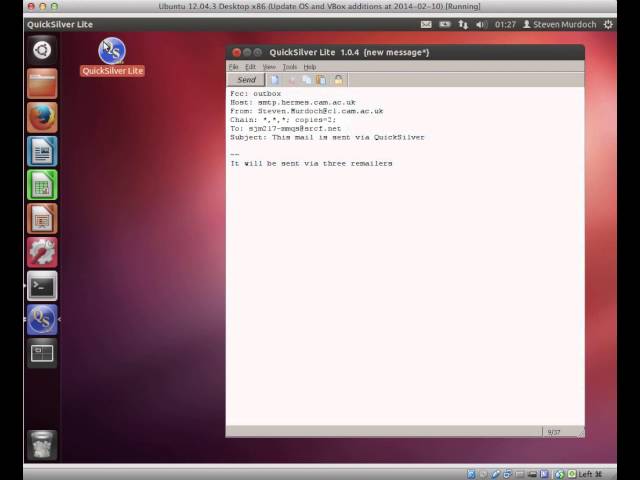The image size is (640, 480).
Task: Open System Settings from the launcher
Action: (42, 252)
